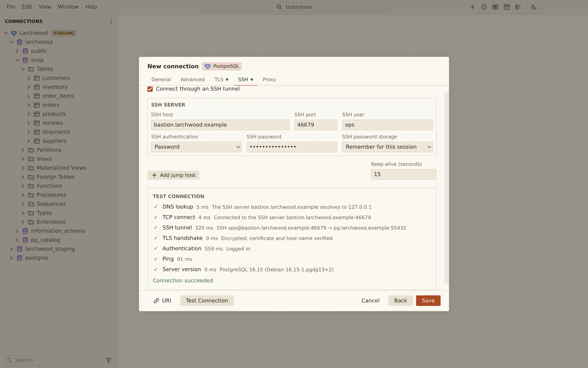Collapse the shop schema
The width and height of the screenshot is (588, 368).
(17, 60)
